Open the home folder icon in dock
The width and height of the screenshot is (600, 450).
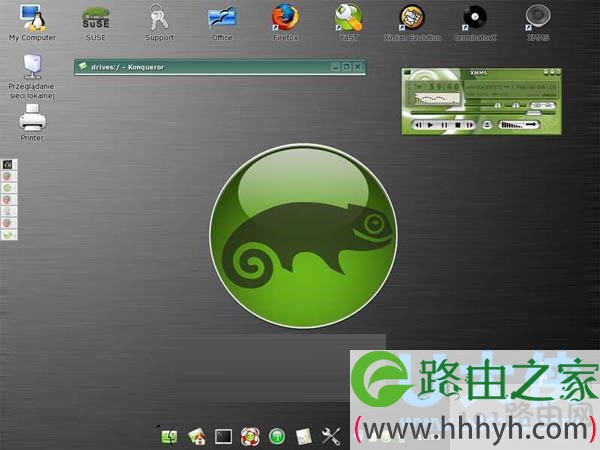pyautogui.click(x=197, y=436)
